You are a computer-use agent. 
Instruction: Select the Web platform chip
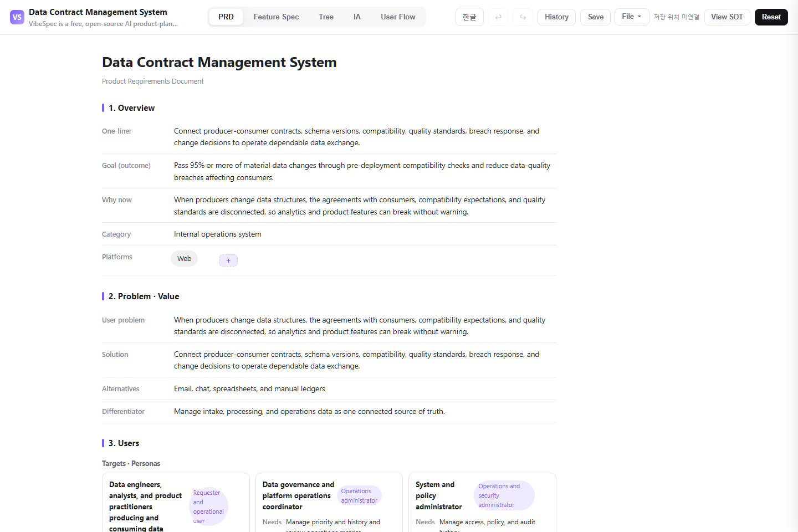point(184,259)
